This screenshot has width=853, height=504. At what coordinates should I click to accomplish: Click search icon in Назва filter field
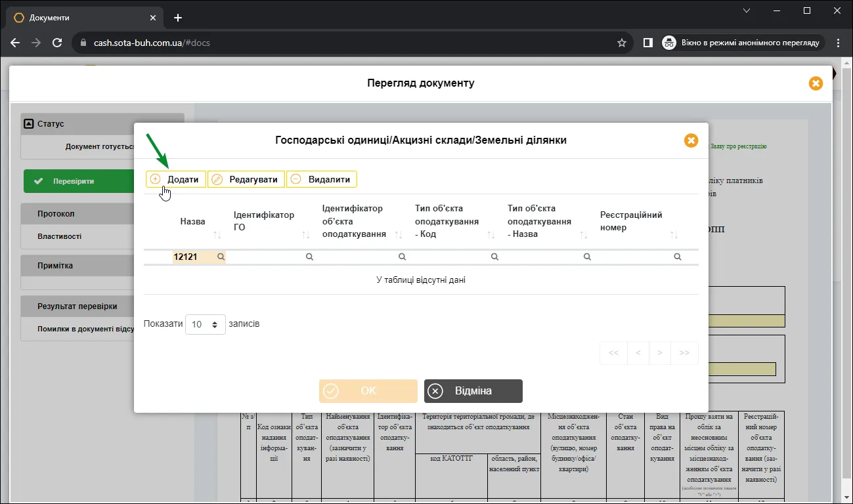221,257
